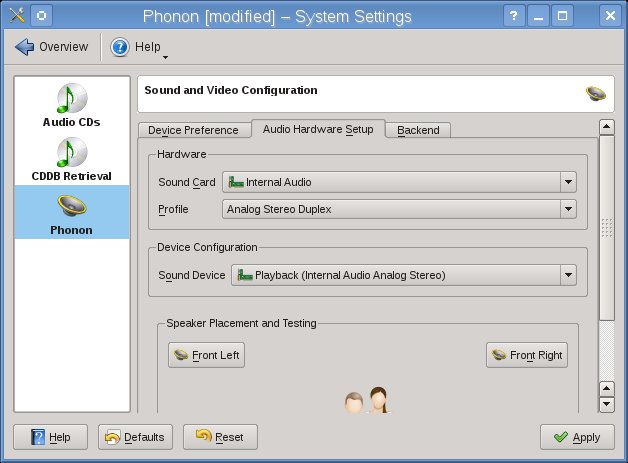The image size is (628, 463).
Task: Click the scrollbar up arrow at top
Action: click(x=606, y=127)
